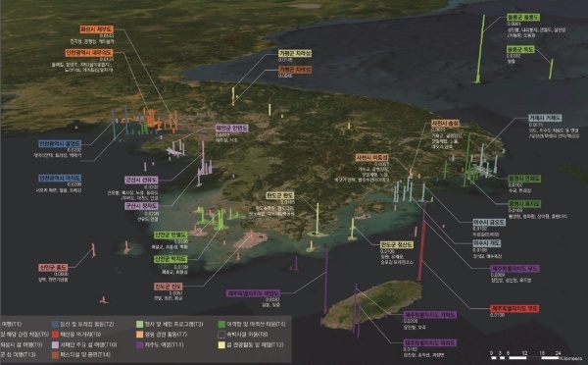Select the dark green T4 legend swatch
Viewport: 588px width, 365px height.
coord(221,324)
